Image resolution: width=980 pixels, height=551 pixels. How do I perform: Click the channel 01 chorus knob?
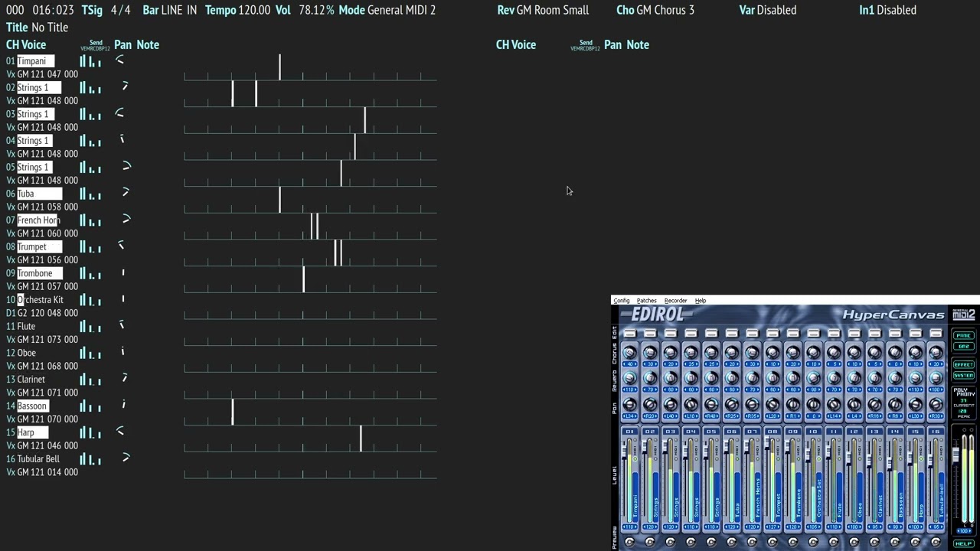click(x=630, y=352)
